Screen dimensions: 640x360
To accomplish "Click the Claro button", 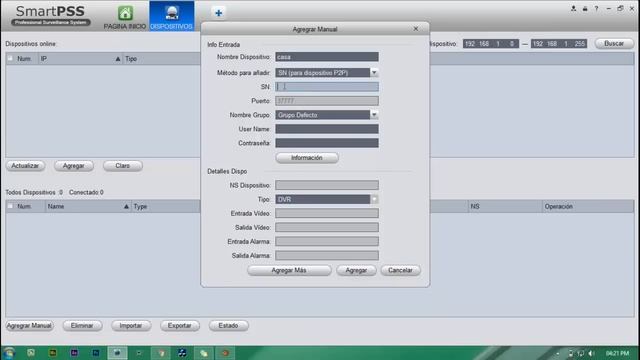I will [122, 166].
